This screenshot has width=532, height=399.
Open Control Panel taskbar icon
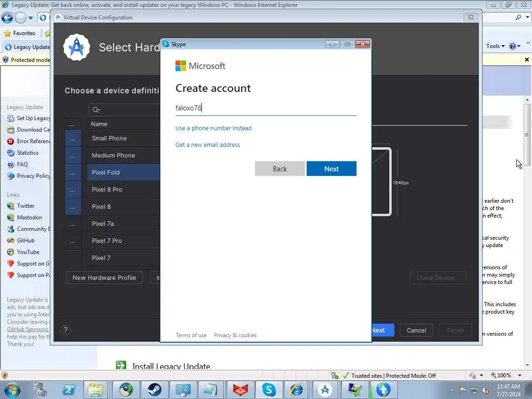click(x=183, y=390)
